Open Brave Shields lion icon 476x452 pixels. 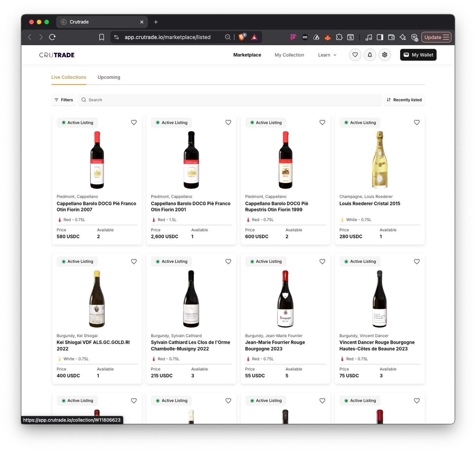pyautogui.click(x=242, y=37)
